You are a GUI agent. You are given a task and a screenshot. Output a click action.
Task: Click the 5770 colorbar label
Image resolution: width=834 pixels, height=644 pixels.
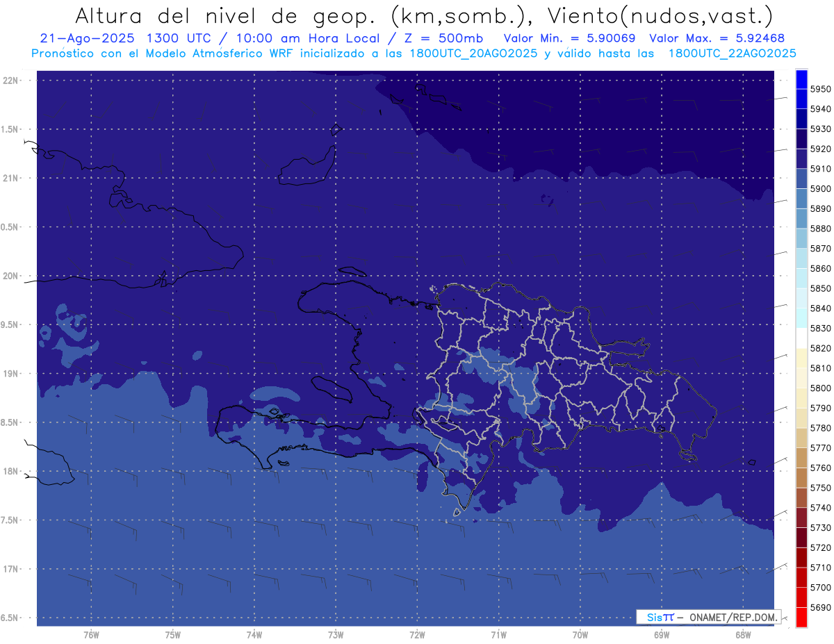tap(821, 447)
